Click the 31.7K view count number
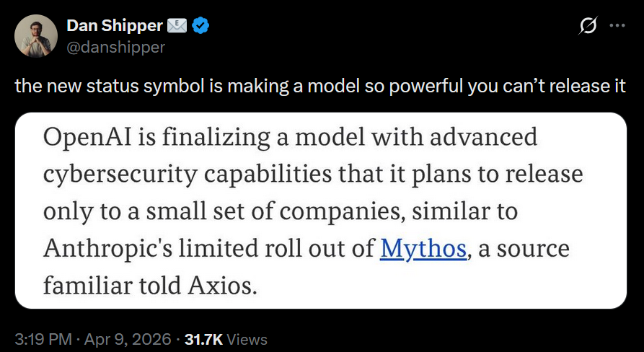Image resolution: width=644 pixels, height=352 pixels. [205, 339]
